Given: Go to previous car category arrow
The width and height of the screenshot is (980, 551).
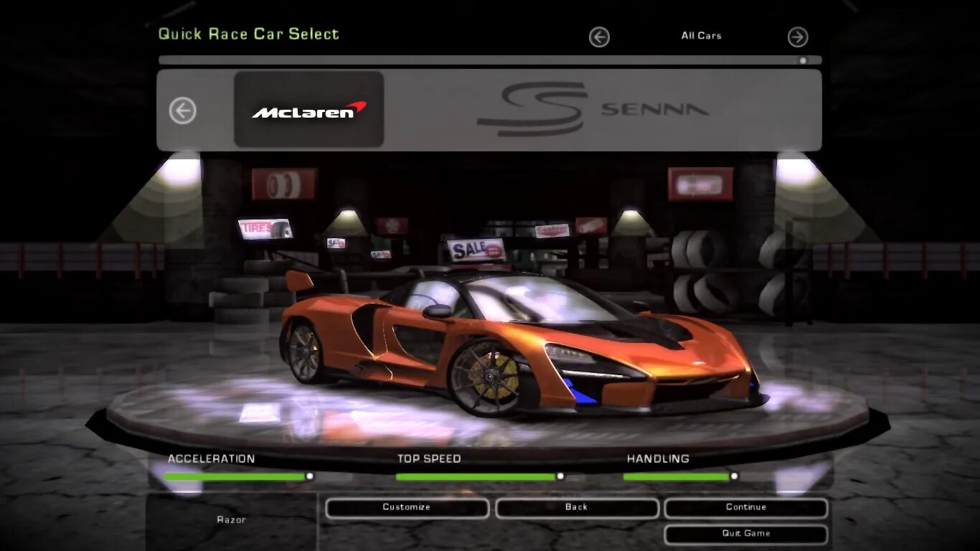Looking at the screenshot, I should (x=599, y=37).
